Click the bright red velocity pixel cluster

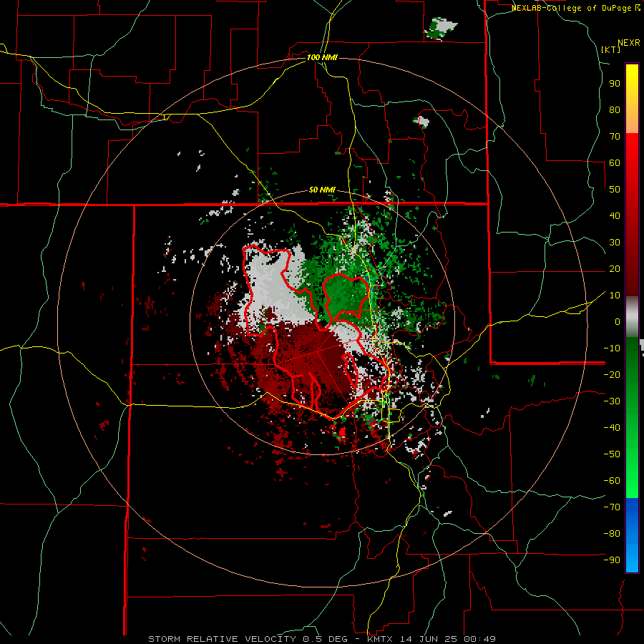(342, 431)
